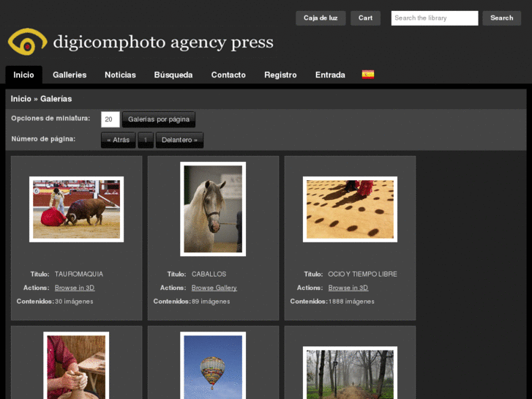Open the pottery hands thumbnail
532x399 pixels.
[x=76, y=365]
